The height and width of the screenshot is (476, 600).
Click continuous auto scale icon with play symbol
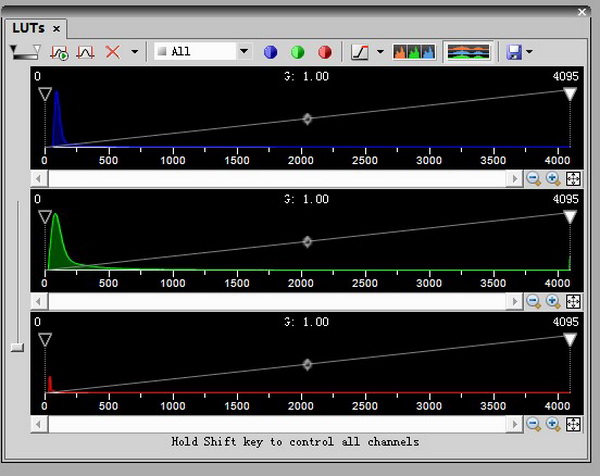[59, 52]
